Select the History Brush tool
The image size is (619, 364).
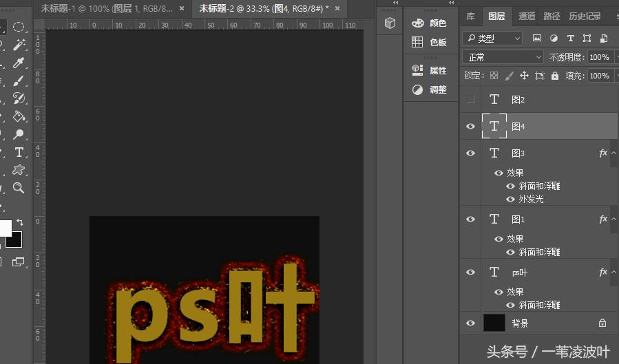point(19,98)
